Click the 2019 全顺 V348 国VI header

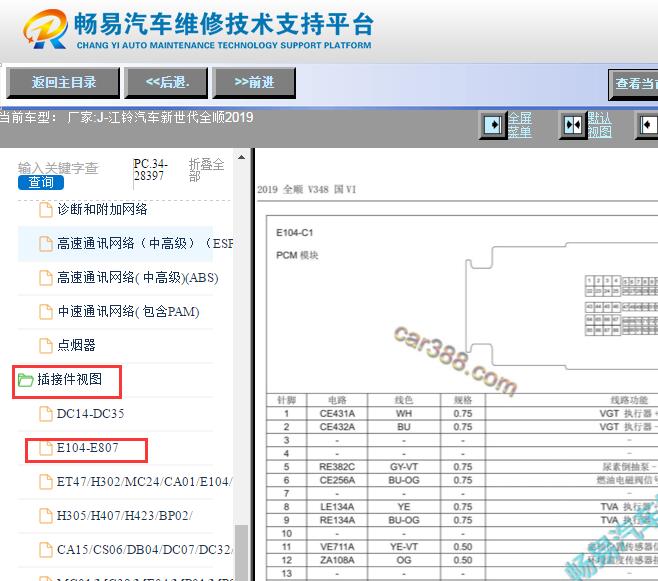click(307, 190)
